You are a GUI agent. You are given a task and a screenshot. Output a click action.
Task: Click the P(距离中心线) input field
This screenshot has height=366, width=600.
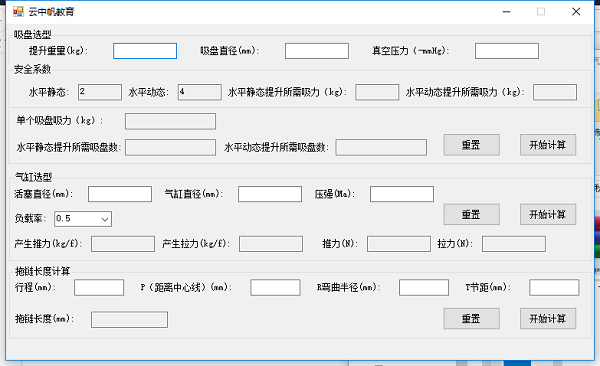click(x=275, y=288)
